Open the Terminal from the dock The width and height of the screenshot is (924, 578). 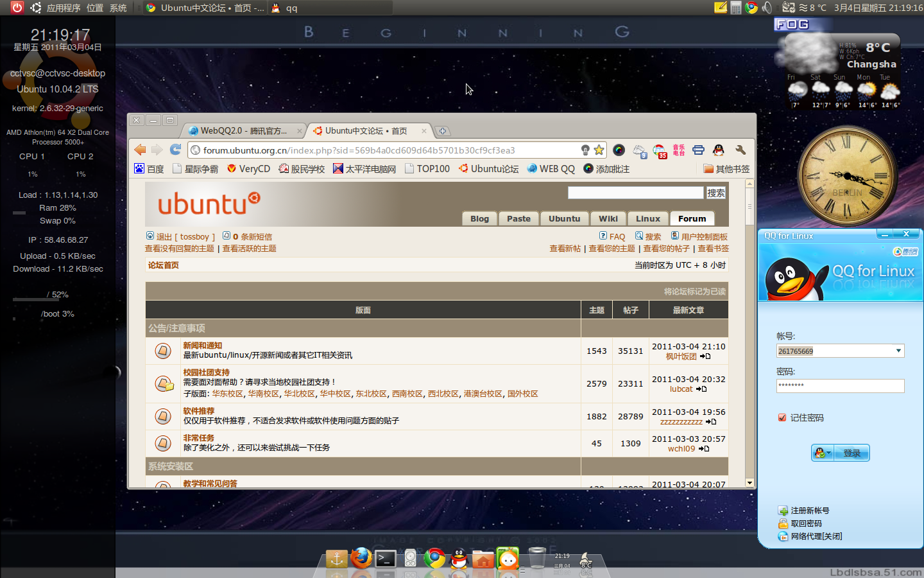tap(386, 559)
